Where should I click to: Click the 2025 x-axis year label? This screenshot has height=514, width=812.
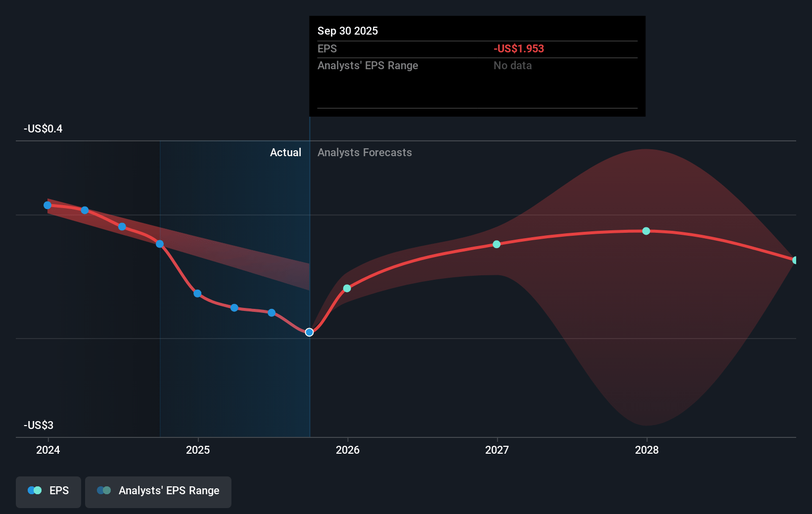pyautogui.click(x=198, y=450)
